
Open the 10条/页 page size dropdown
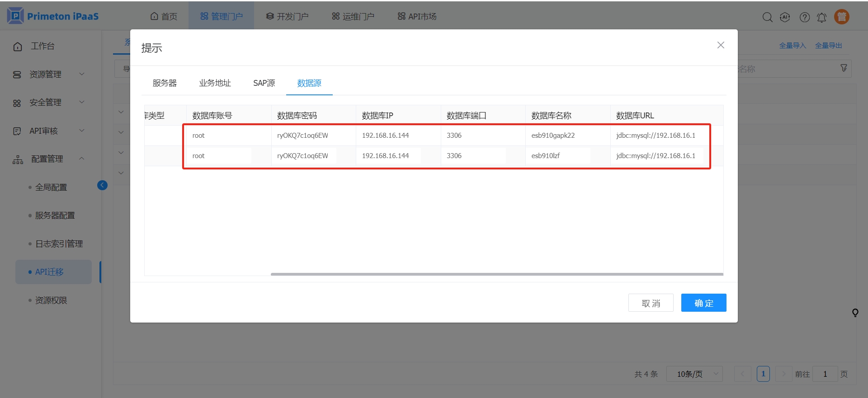click(694, 374)
